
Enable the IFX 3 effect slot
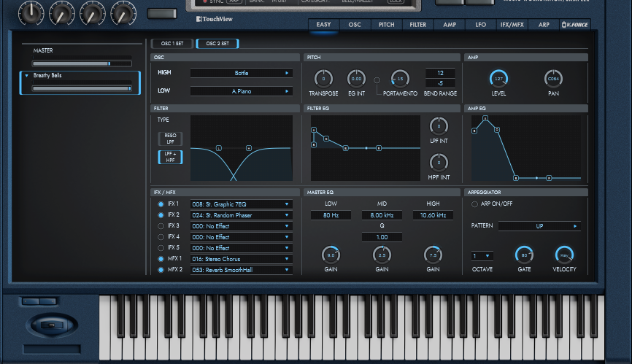[161, 226]
